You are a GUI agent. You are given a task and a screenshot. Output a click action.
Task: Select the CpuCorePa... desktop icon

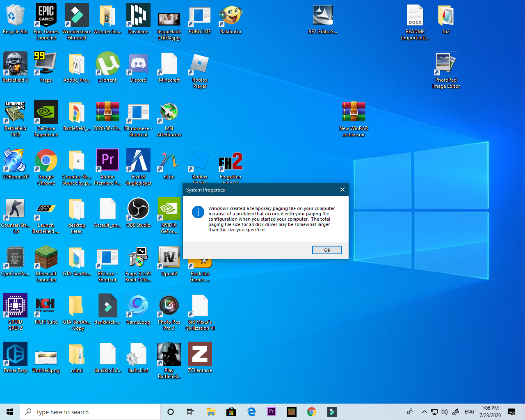15,261
